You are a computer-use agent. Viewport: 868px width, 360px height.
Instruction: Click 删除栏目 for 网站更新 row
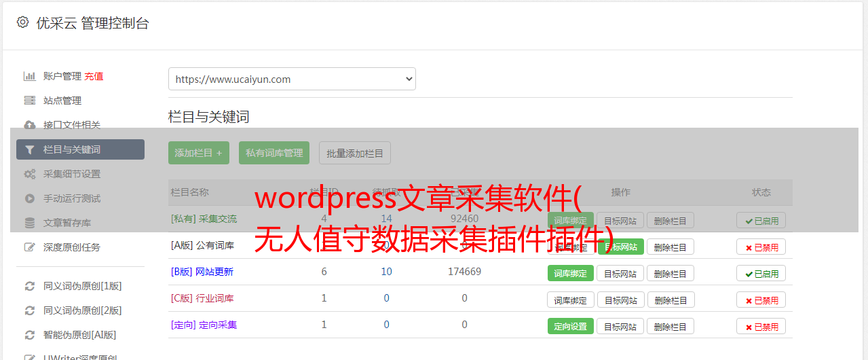tap(671, 273)
